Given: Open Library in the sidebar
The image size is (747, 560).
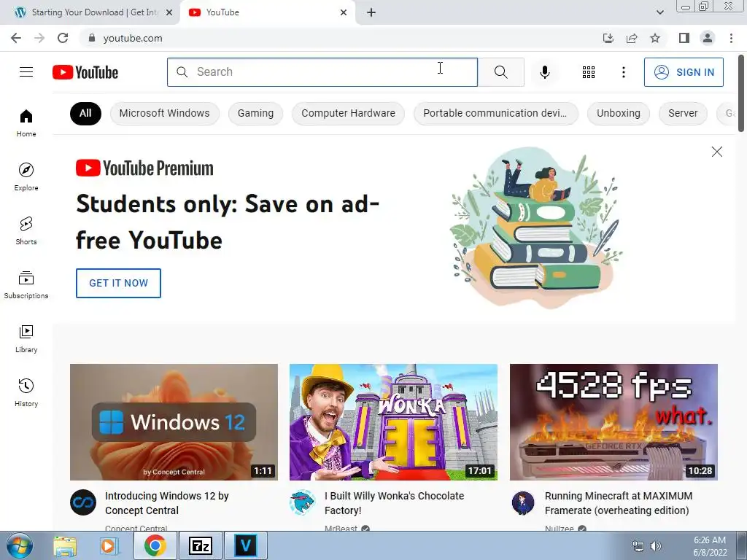Looking at the screenshot, I should click(x=26, y=338).
